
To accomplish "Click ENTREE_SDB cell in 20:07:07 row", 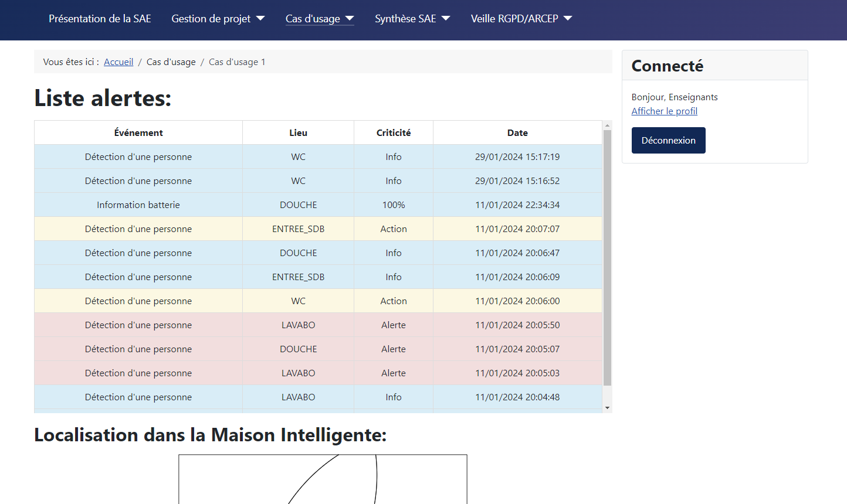I will click(x=298, y=229).
